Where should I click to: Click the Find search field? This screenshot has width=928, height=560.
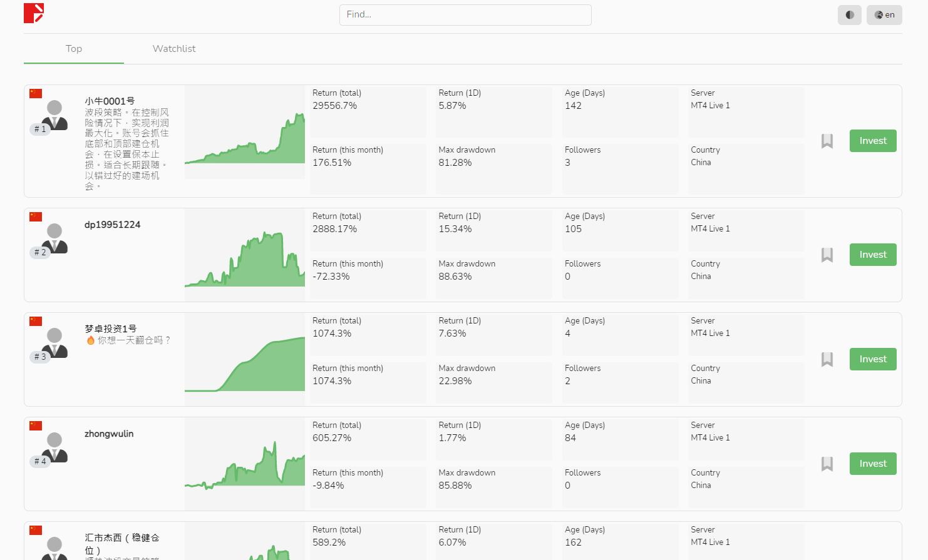[465, 15]
